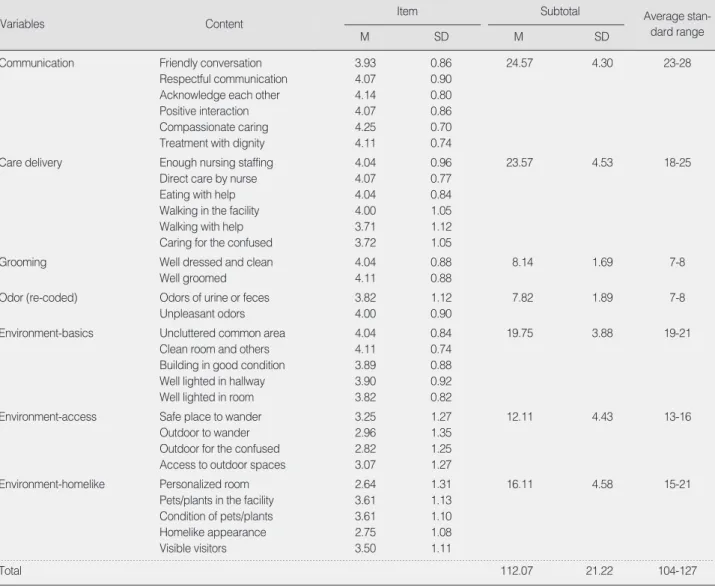
Task: Click 'Well lighted in hallway' label
Action: pyautogui.click(x=212, y=381)
